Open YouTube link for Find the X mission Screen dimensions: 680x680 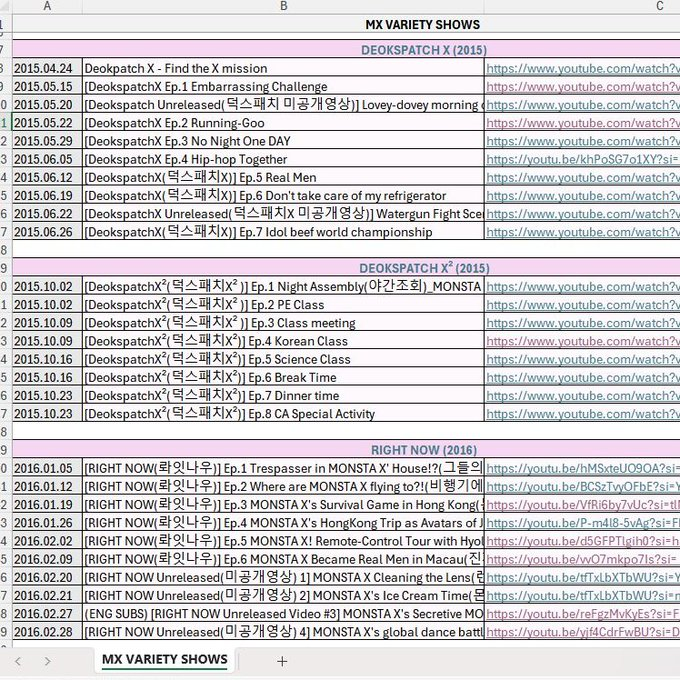[582, 69]
